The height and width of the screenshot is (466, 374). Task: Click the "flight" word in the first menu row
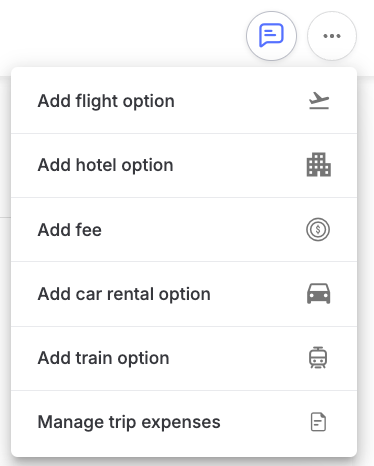[x=97, y=102]
